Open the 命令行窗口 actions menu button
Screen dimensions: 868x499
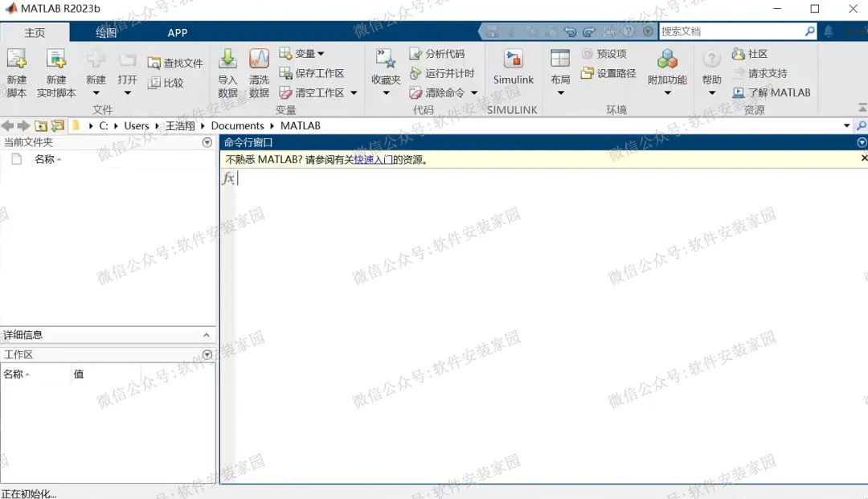coord(862,142)
